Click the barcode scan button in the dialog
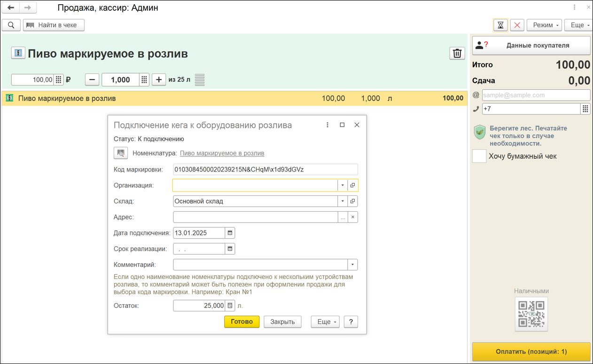The image size is (593, 364). pos(121,153)
